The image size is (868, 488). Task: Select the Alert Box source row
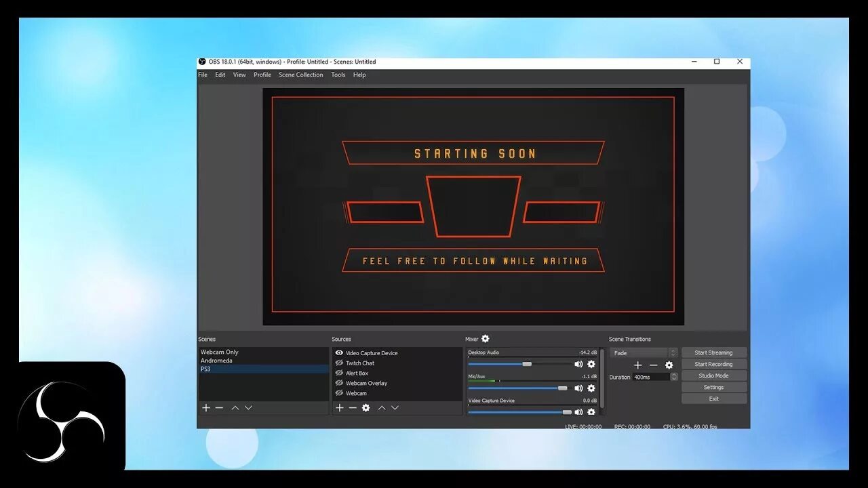(397, 373)
